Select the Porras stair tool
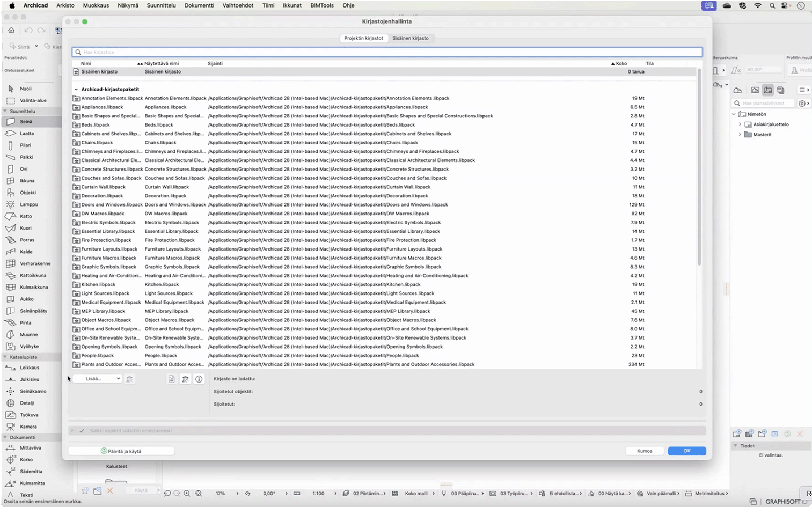 27,240
